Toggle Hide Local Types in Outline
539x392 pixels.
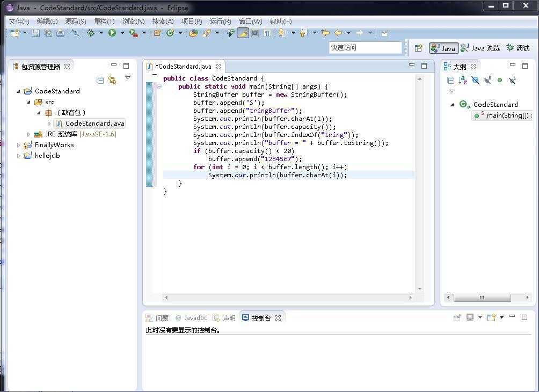pyautogui.click(x=513, y=81)
